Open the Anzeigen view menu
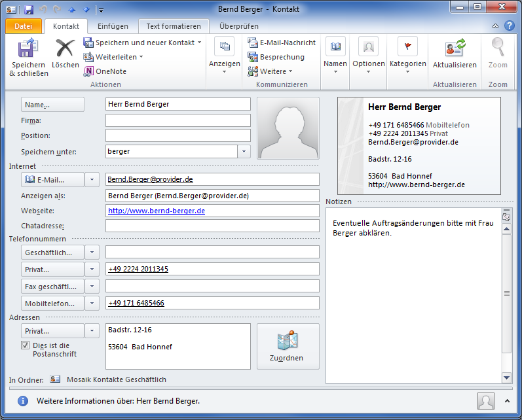The image size is (522, 420). pyautogui.click(x=225, y=56)
